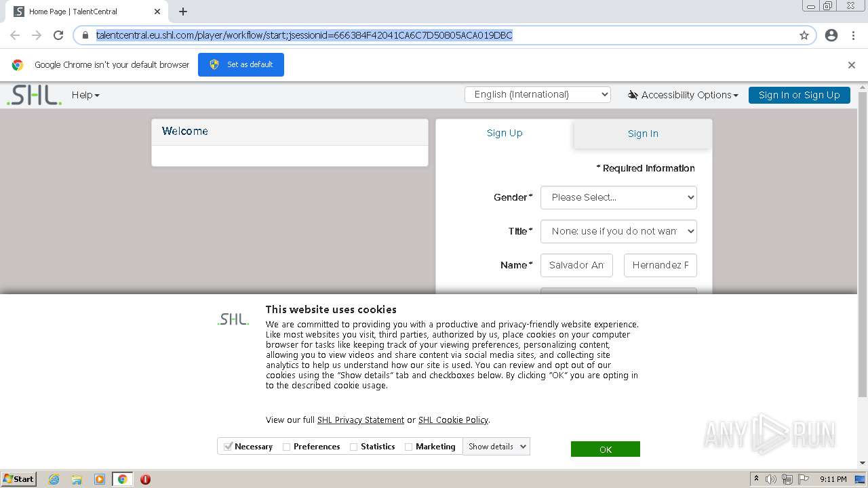Open the Chrome three-dot menu
This screenshot has width=868, height=488.
[x=853, y=35]
